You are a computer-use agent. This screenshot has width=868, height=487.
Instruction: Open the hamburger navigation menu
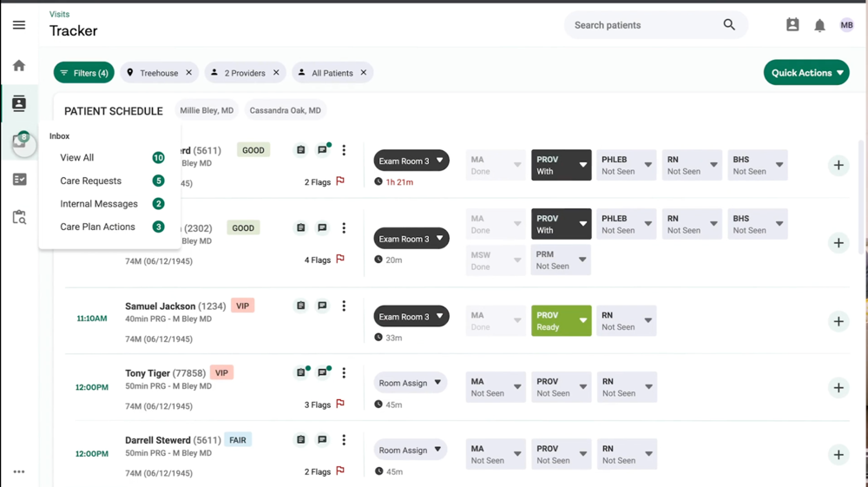point(19,25)
